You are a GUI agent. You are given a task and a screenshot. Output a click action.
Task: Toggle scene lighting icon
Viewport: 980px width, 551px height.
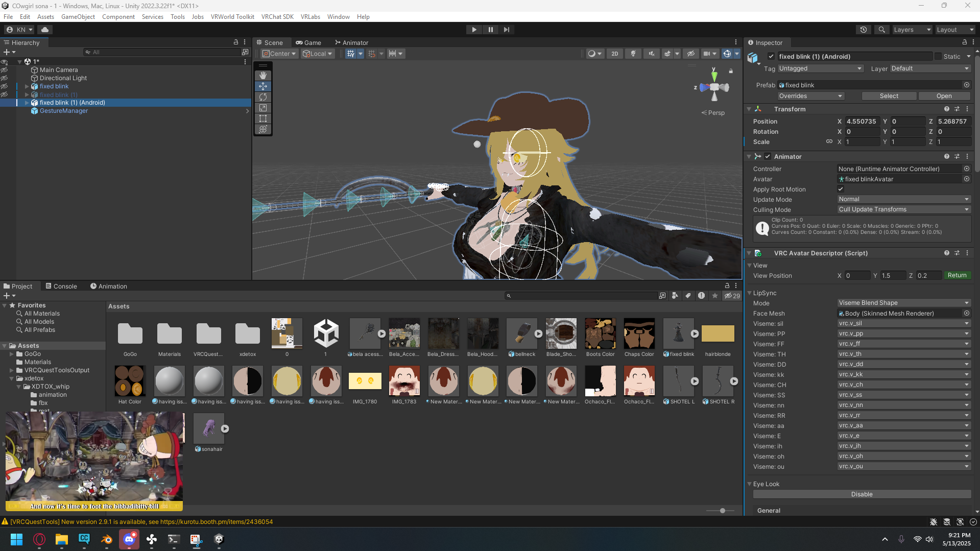[x=633, y=54]
